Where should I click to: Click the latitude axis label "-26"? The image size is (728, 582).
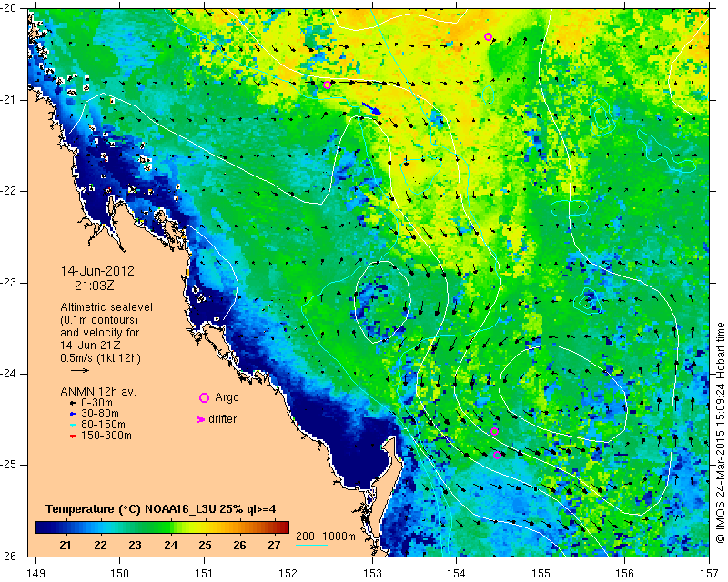[8, 557]
